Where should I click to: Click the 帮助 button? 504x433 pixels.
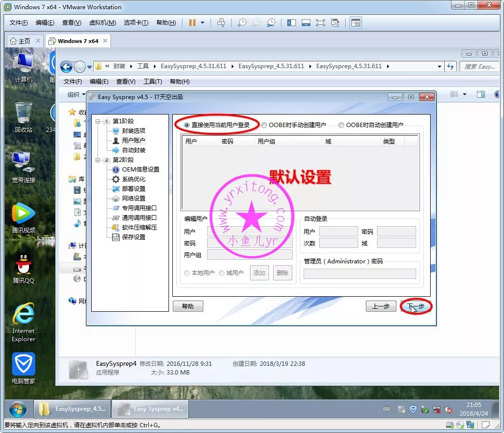pos(188,306)
